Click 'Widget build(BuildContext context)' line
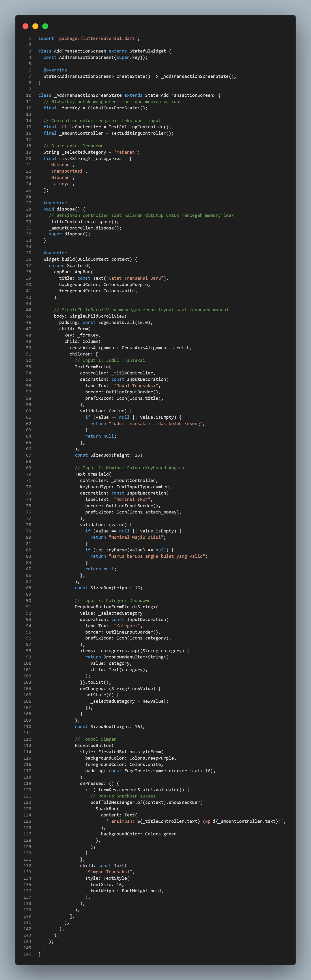Image resolution: width=311 pixels, height=980 pixels. tap(91, 259)
